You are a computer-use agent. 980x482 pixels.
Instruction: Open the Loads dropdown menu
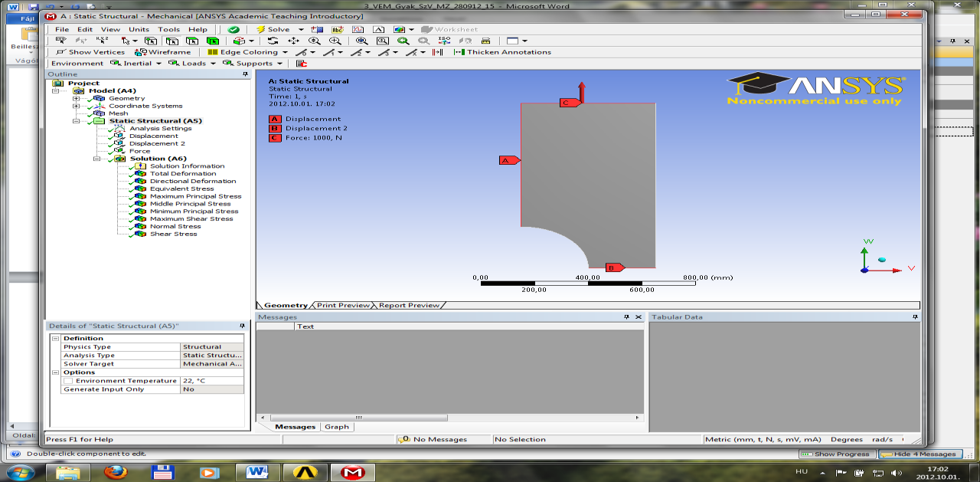213,64
